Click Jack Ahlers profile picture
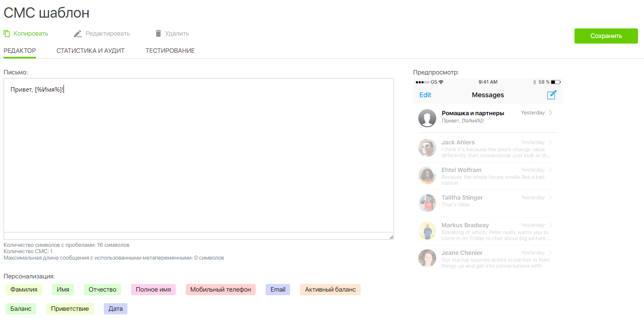644x322 pixels. (x=427, y=148)
